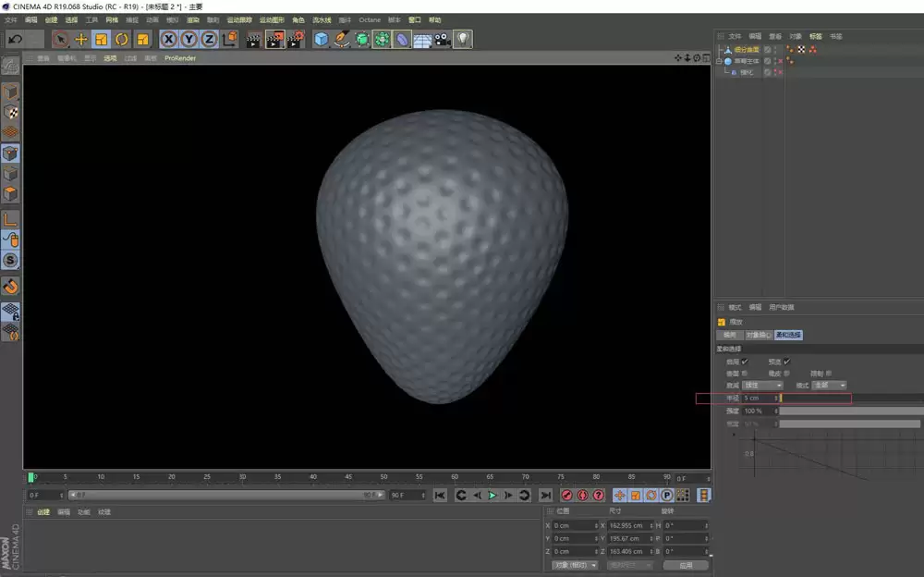Open the 全部 mode dropdown

(x=829, y=386)
